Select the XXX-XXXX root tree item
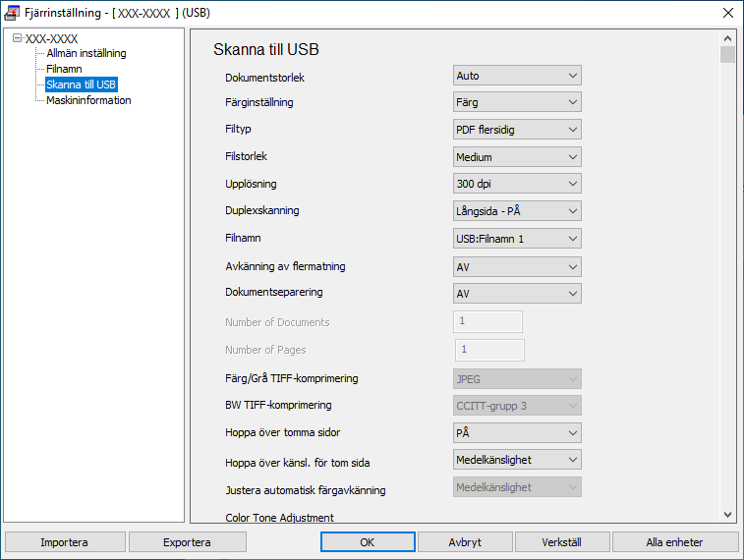 [x=51, y=39]
